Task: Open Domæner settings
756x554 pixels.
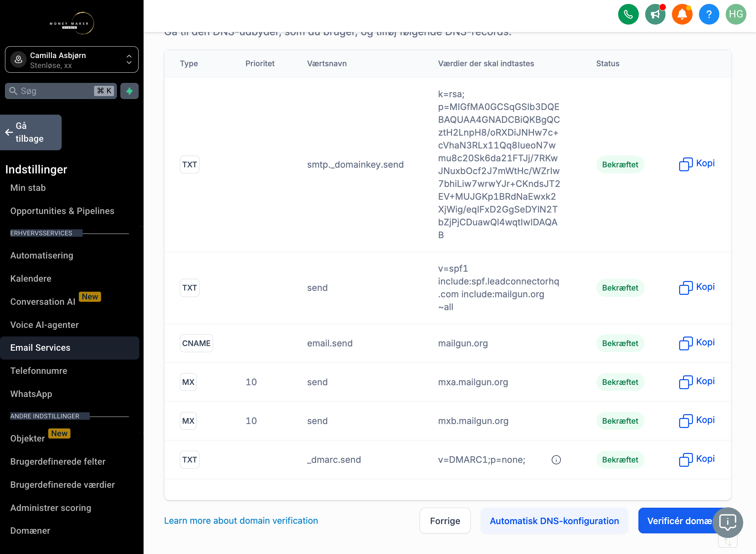Action: pyautogui.click(x=30, y=531)
